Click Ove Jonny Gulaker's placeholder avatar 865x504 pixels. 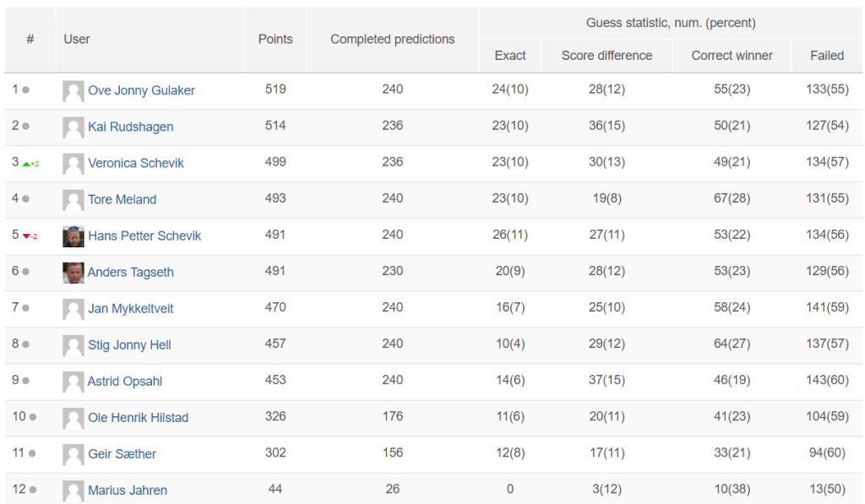pyautogui.click(x=73, y=91)
